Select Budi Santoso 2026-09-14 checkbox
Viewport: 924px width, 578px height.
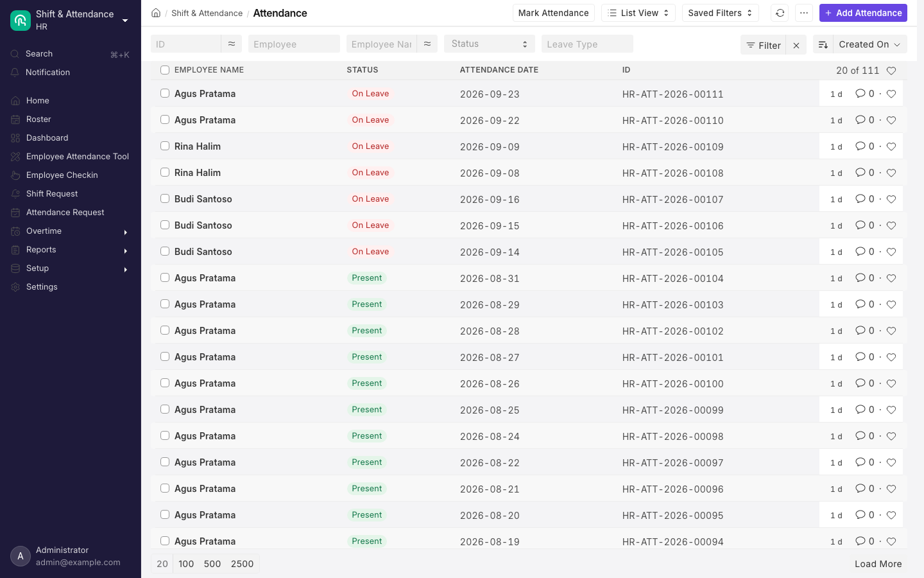(165, 251)
